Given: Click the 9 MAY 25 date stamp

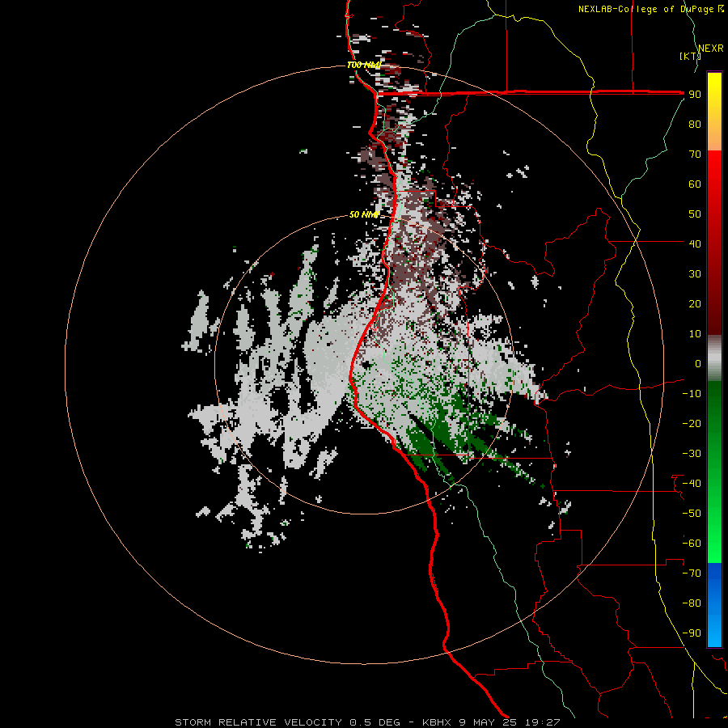Looking at the screenshot, I should [489, 722].
